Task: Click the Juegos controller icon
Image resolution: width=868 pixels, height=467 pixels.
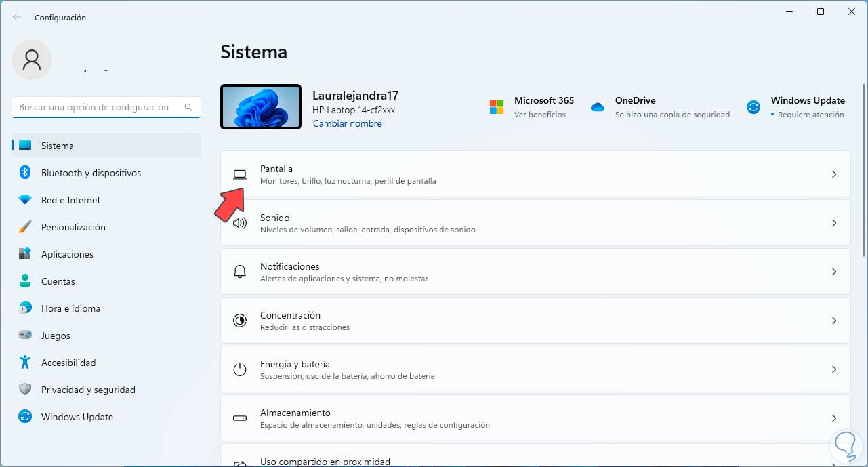Action: coord(25,336)
